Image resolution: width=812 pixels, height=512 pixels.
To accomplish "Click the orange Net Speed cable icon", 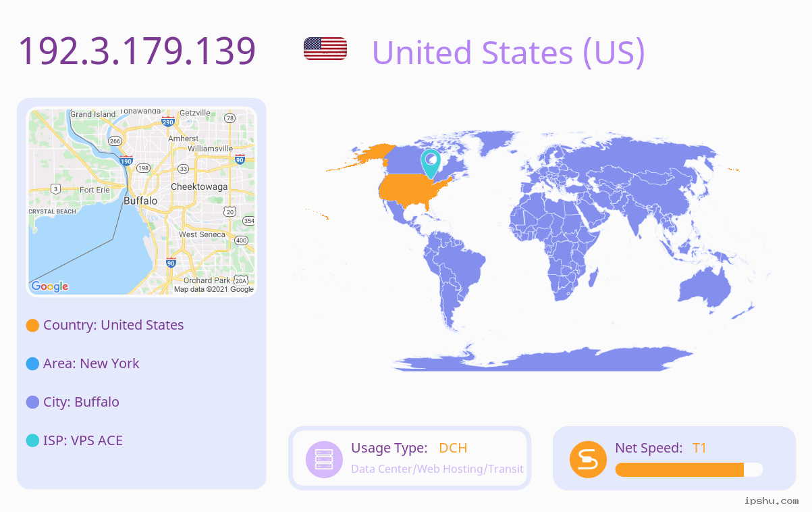I will click(589, 459).
